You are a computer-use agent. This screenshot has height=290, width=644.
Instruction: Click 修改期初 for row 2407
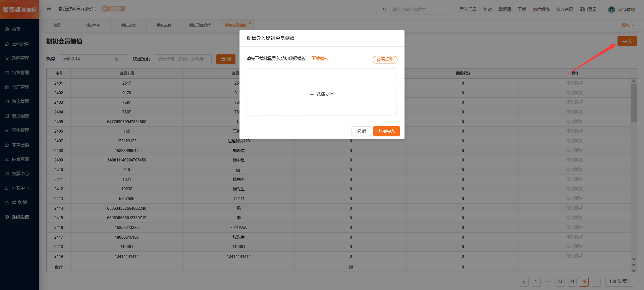pos(575,141)
